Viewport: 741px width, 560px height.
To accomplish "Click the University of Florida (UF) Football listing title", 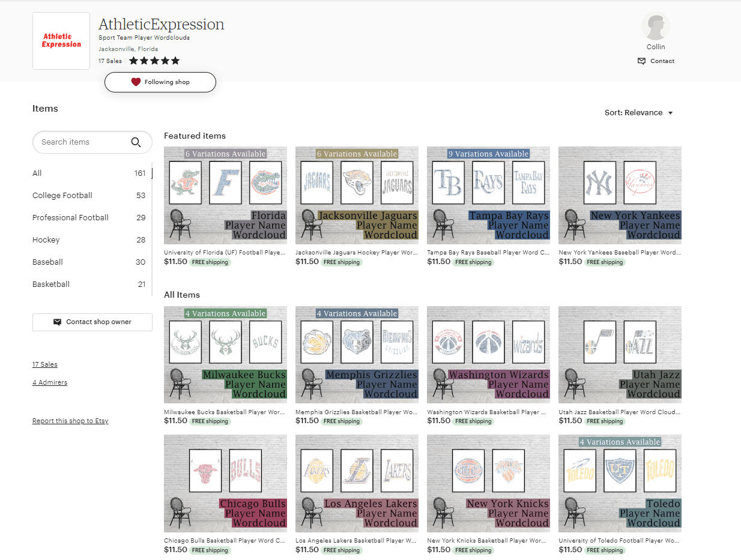I will pyautogui.click(x=225, y=253).
